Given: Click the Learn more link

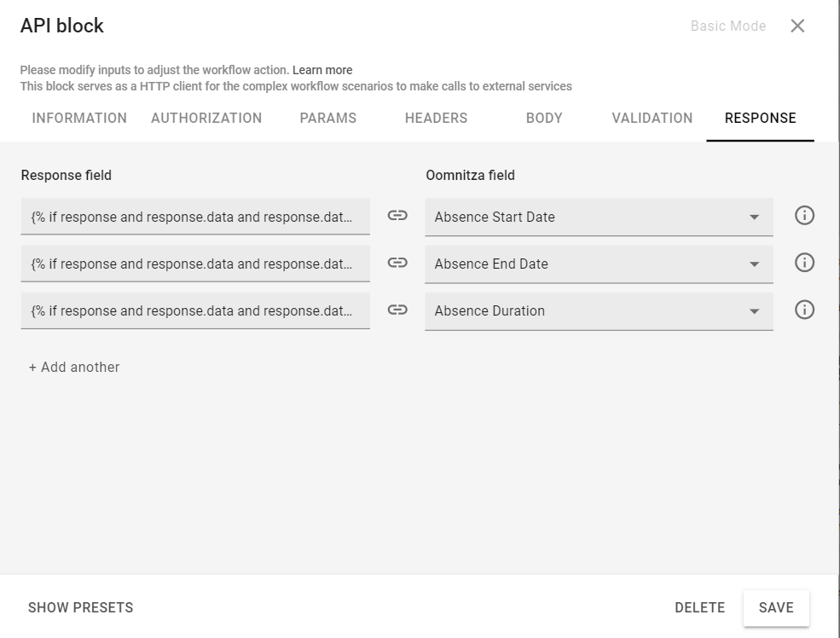Looking at the screenshot, I should coord(322,70).
